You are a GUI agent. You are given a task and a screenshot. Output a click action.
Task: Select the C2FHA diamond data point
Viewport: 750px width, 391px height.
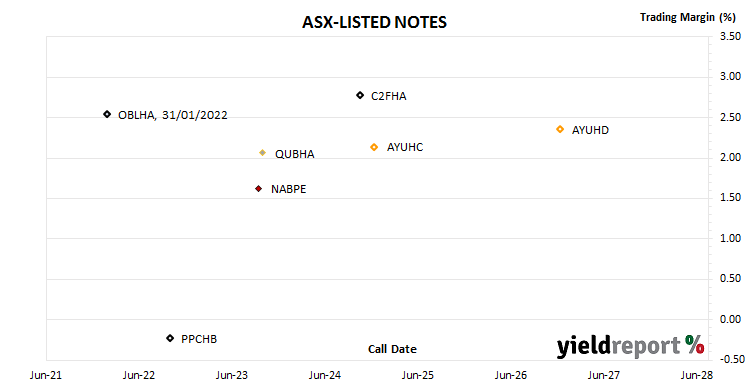[x=360, y=95]
